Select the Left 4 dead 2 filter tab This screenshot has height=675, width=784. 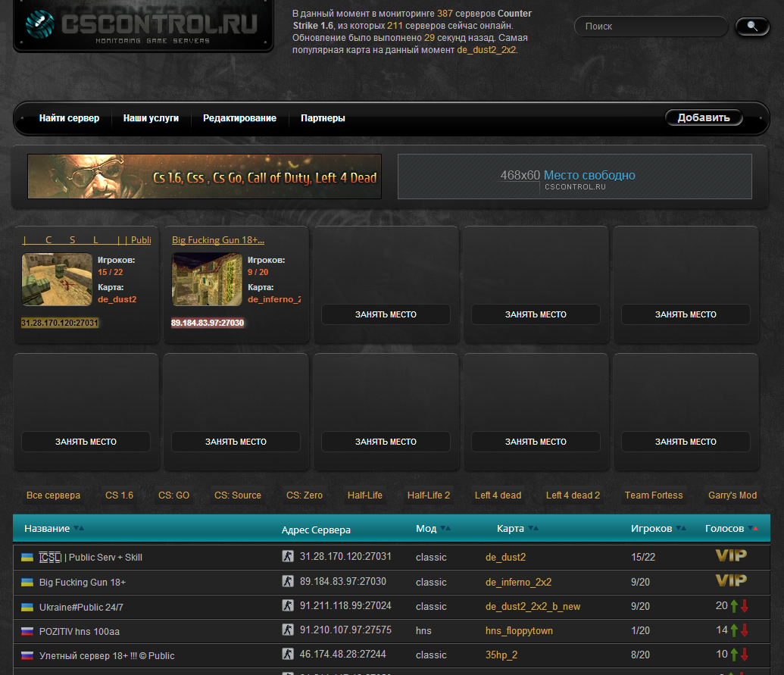(x=573, y=495)
